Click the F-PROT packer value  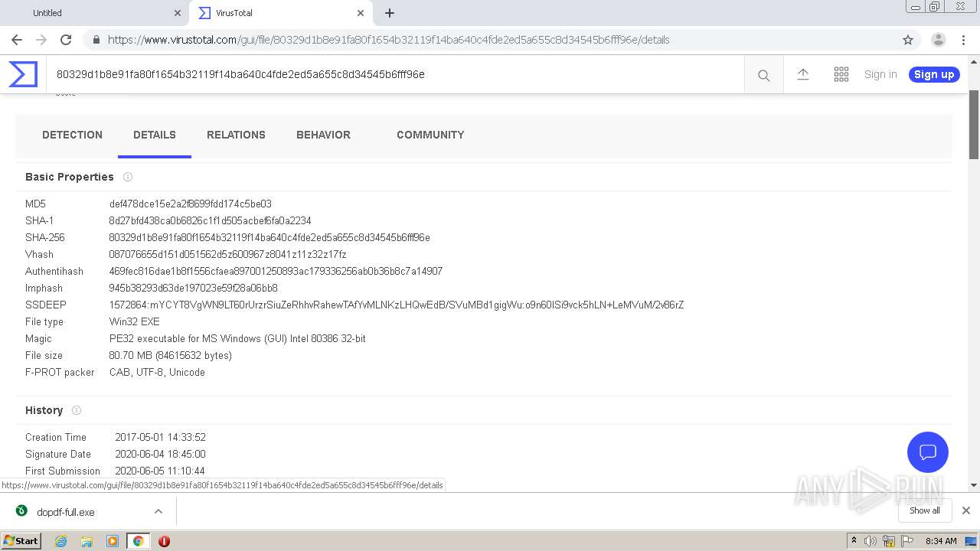tap(157, 373)
